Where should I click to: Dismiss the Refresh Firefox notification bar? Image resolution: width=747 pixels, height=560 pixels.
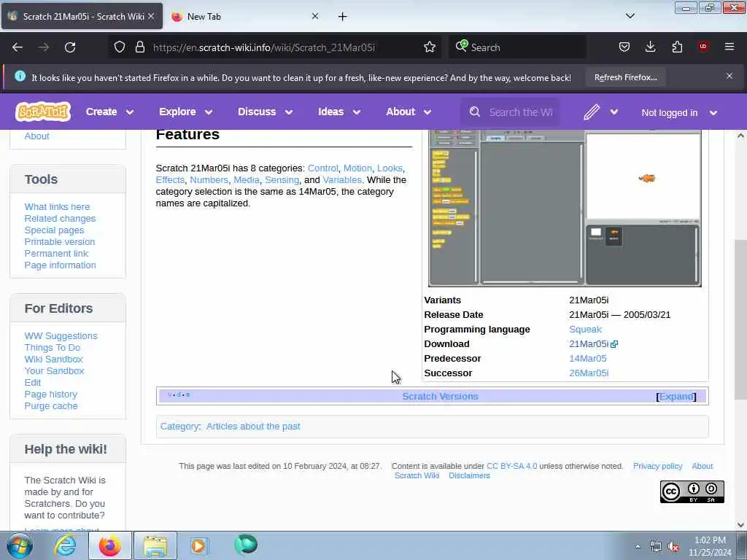tap(729, 76)
